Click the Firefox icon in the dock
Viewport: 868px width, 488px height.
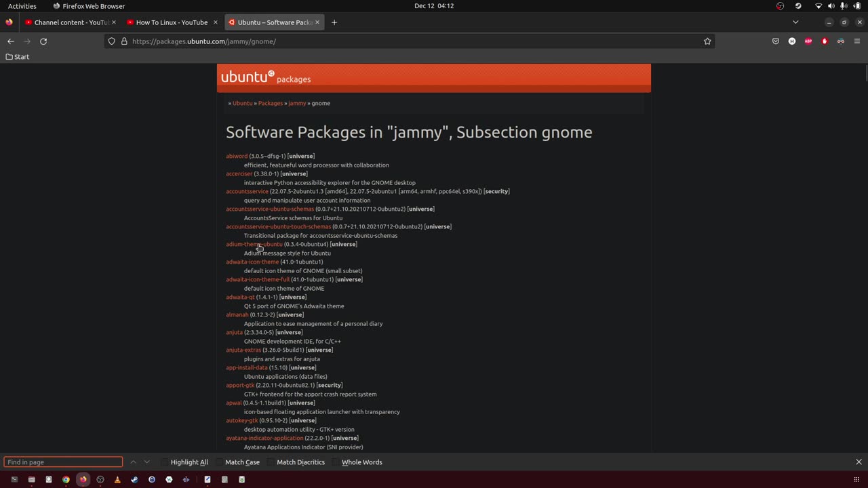pos(83,479)
